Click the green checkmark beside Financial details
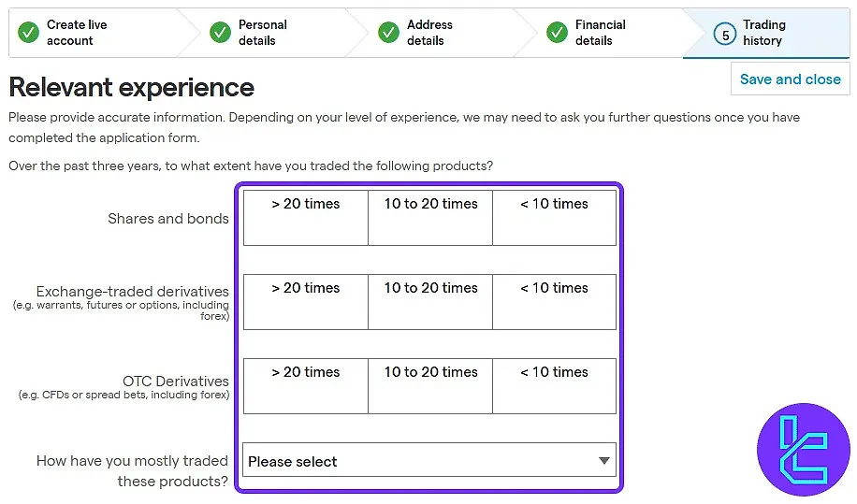This screenshot has height=504, width=857. (x=557, y=33)
